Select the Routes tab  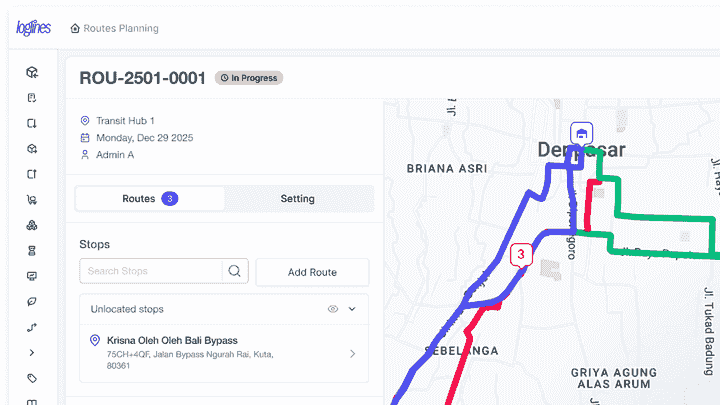tap(150, 199)
